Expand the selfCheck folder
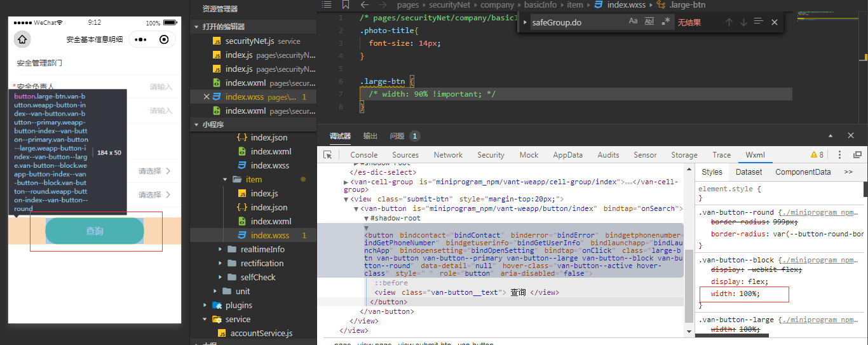The width and height of the screenshot is (868, 345). click(254, 277)
